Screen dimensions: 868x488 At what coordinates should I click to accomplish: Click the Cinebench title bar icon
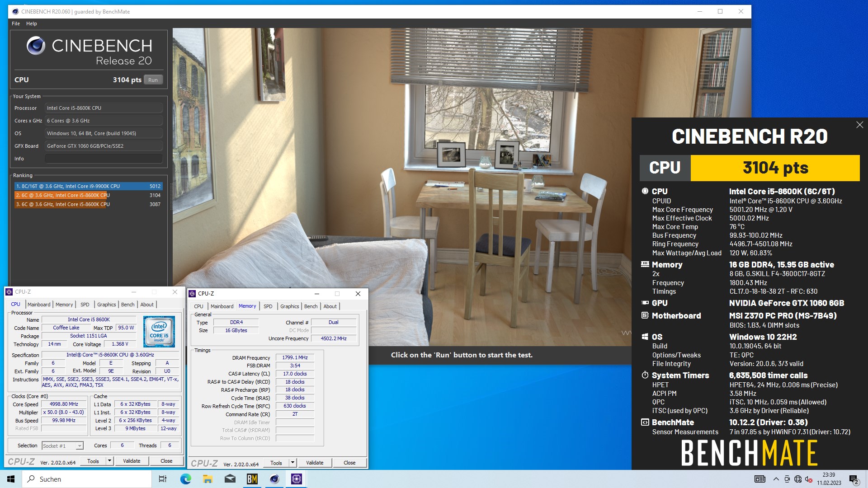tap(15, 11)
